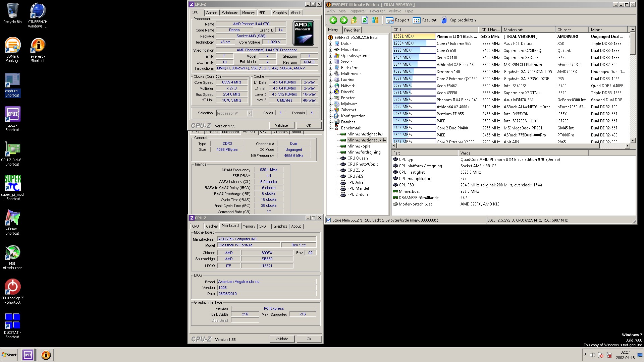Select CPU Queen benchmark in tree
The width and height of the screenshot is (644, 362).
(x=357, y=158)
